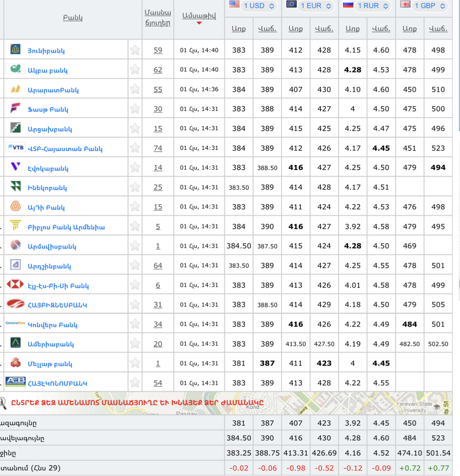Sort by USD Առք column header

[239, 29]
